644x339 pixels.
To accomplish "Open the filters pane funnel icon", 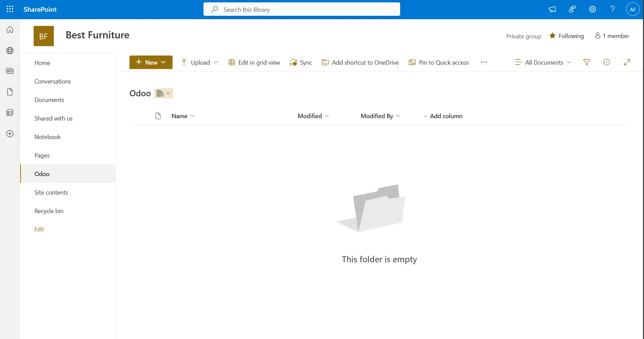I will coord(586,62).
